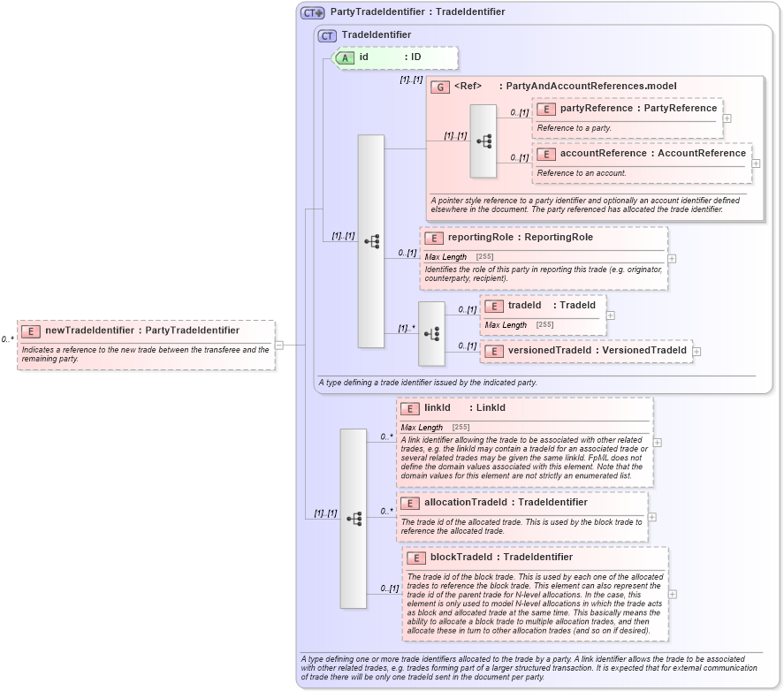Click the TradeIdentifier complex type title
Viewport: 784px width, 691px height.
point(377,35)
